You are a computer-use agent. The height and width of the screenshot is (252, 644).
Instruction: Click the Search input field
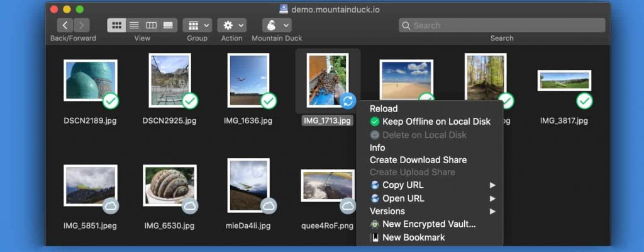[x=502, y=25]
